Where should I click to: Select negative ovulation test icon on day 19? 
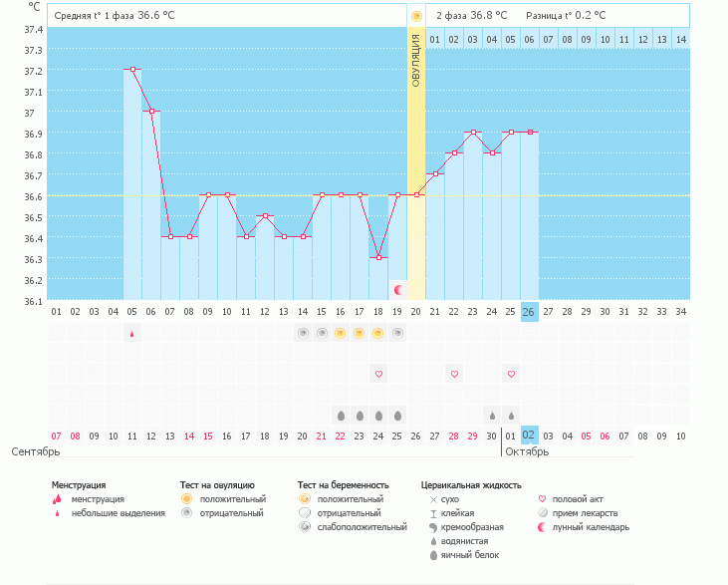(397, 333)
